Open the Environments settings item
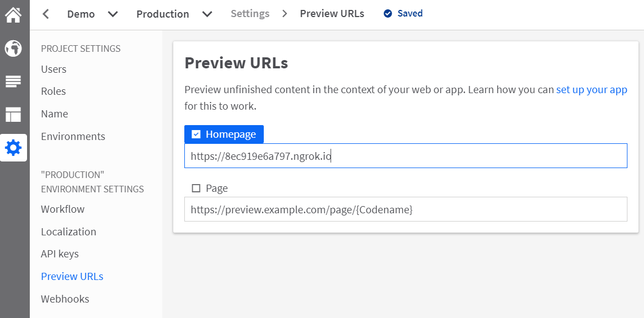 coord(73,136)
